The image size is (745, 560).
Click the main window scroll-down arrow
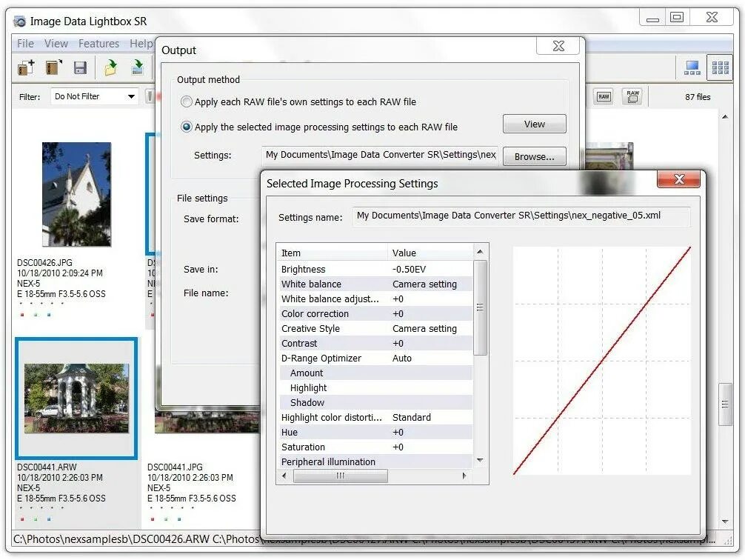[725, 521]
